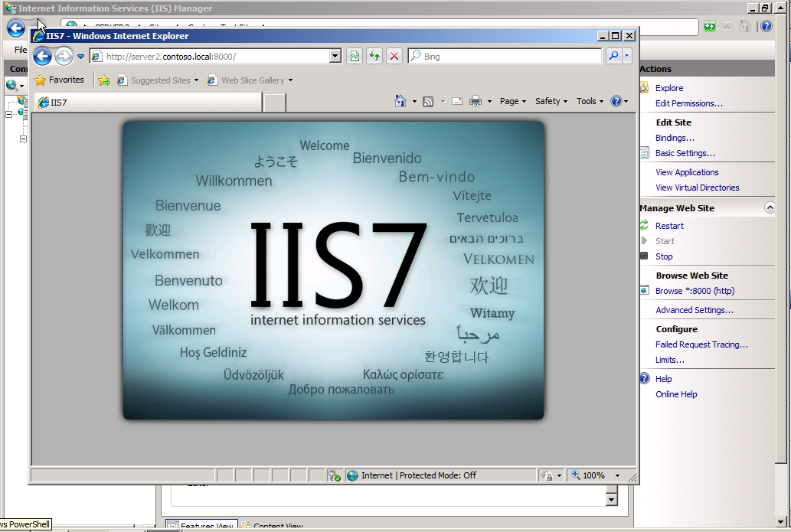Open the address bar history dropdown

(x=335, y=57)
